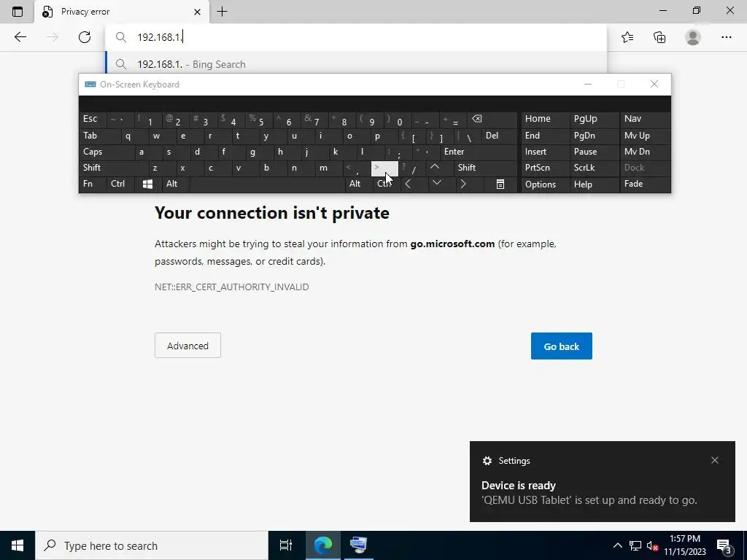This screenshot has height=560, width=747.
Task: Tap the Esc key on On-Screen Keyboard
Action: 93,120
